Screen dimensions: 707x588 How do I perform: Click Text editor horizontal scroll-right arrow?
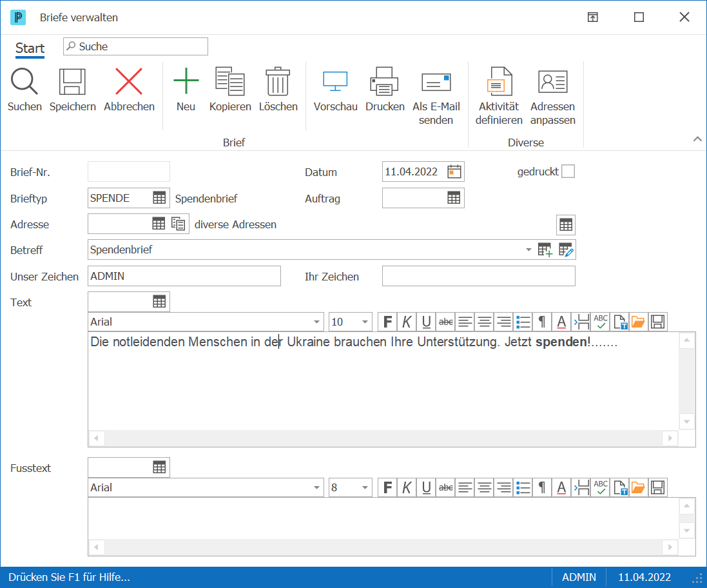click(x=670, y=438)
